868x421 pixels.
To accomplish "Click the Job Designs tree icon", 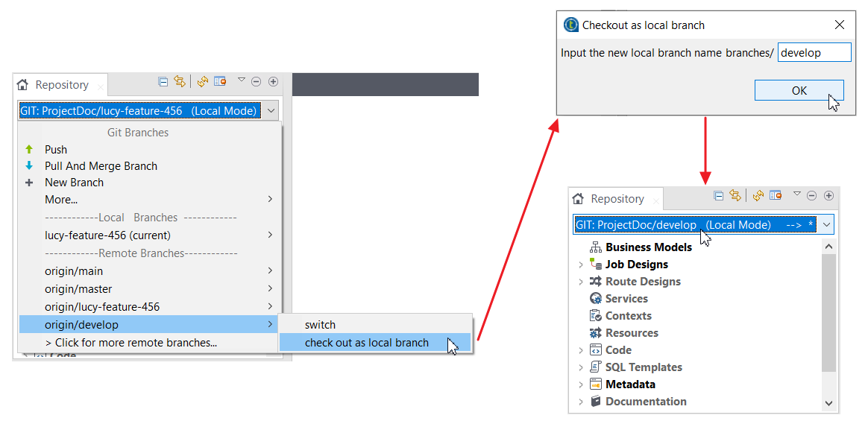I will pyautogui.click(x=596, y=264).
